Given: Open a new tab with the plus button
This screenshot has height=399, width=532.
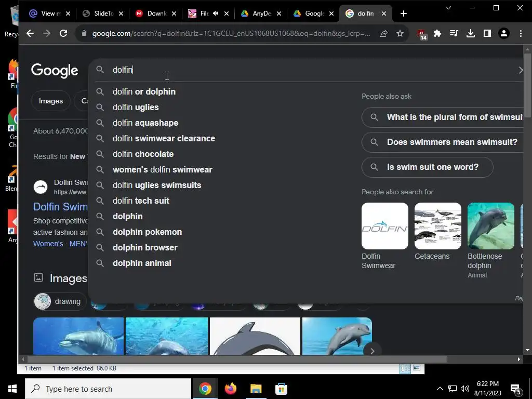Looking at the screenshot, I should [x=403, y=14].
